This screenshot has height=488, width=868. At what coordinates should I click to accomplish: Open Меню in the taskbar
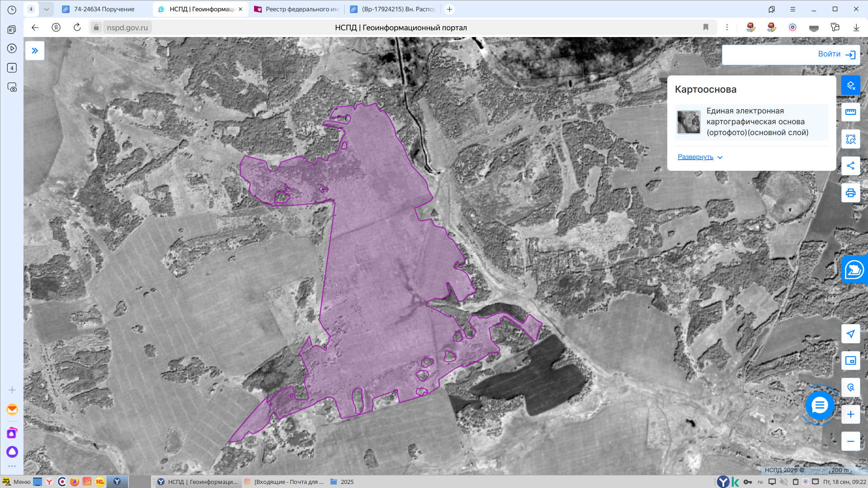[x=17, y=482]
